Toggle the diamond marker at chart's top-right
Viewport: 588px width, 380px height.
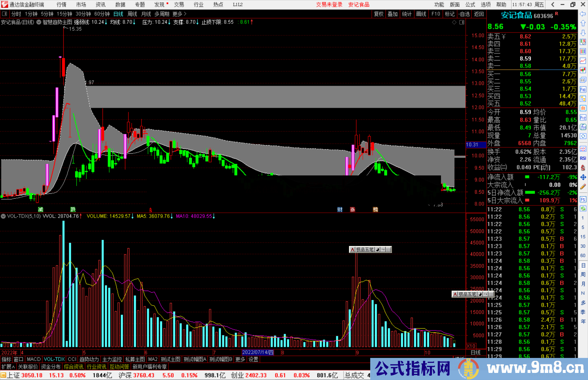click(x=454, y=22)
